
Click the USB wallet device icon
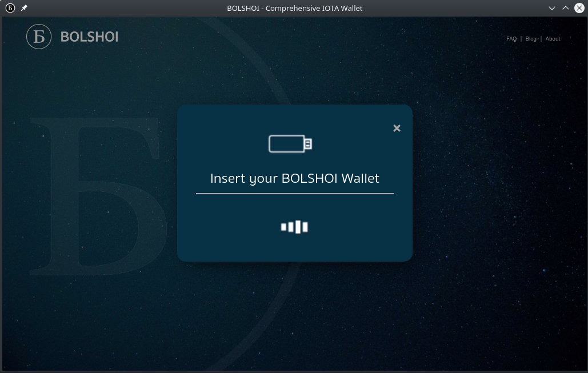pyautogui.click(x=290, y=143)
